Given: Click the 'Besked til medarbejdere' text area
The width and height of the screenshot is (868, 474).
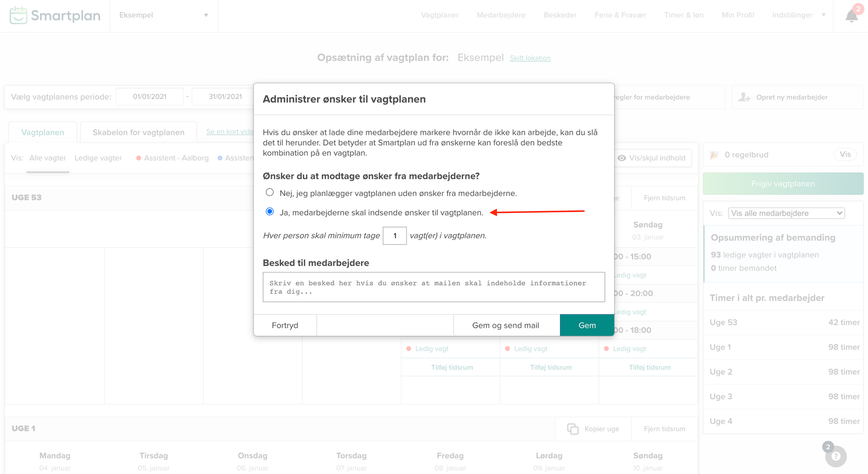Looking at the screenshot, I should [x=433, y=287].
